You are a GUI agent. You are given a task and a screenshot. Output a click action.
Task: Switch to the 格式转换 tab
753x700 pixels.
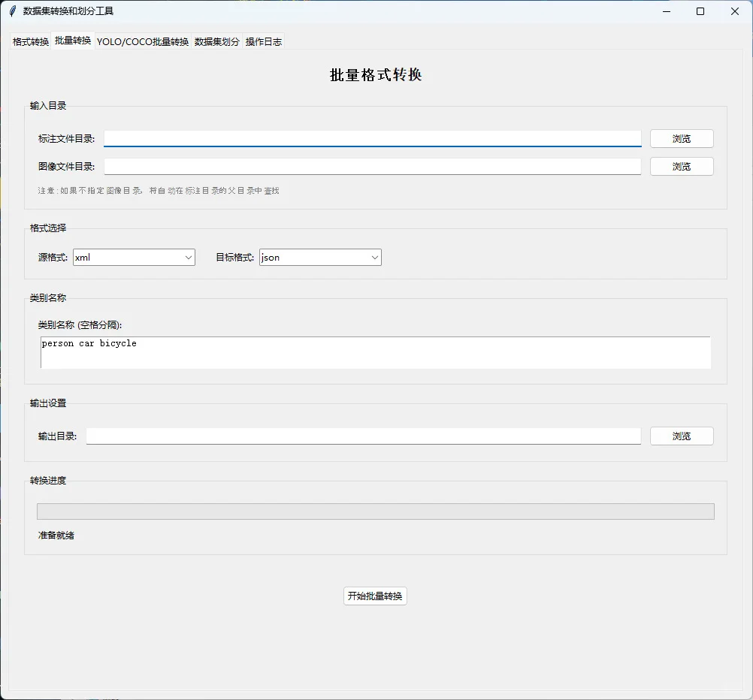[29, 41]
